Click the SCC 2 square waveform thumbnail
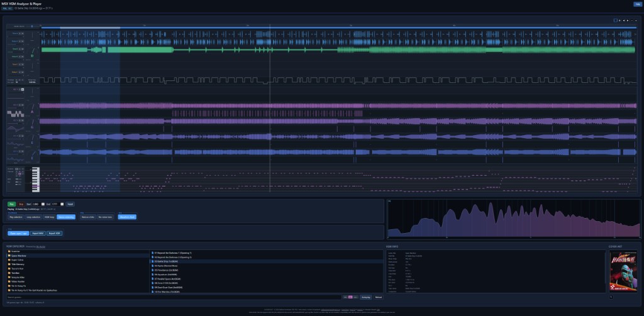Viewport: 644px width, 316px height. click(x=16, y=114)
